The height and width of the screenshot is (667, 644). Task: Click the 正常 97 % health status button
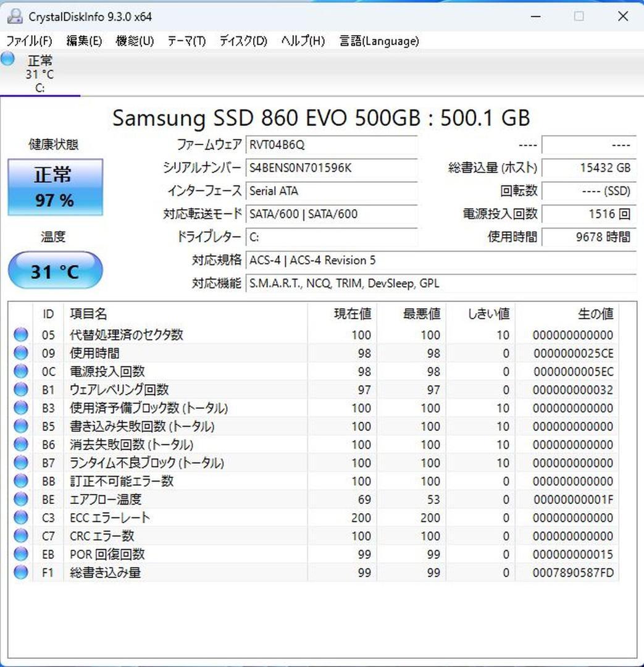(x=55, y=185)
